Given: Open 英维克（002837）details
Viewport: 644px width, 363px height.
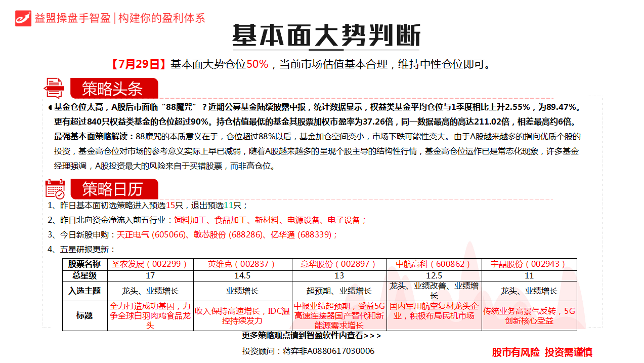Looking at the screenshot, I should point(242,264).
